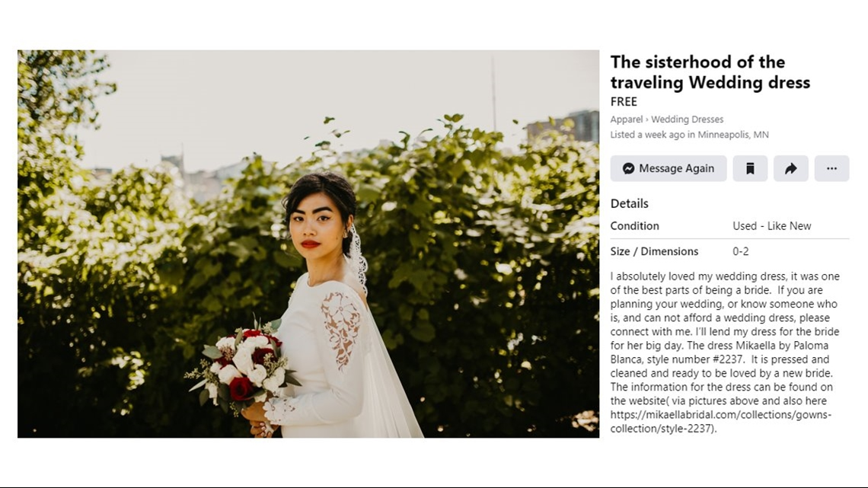
Task: Click the Condition label
Action: coord(634,226)
